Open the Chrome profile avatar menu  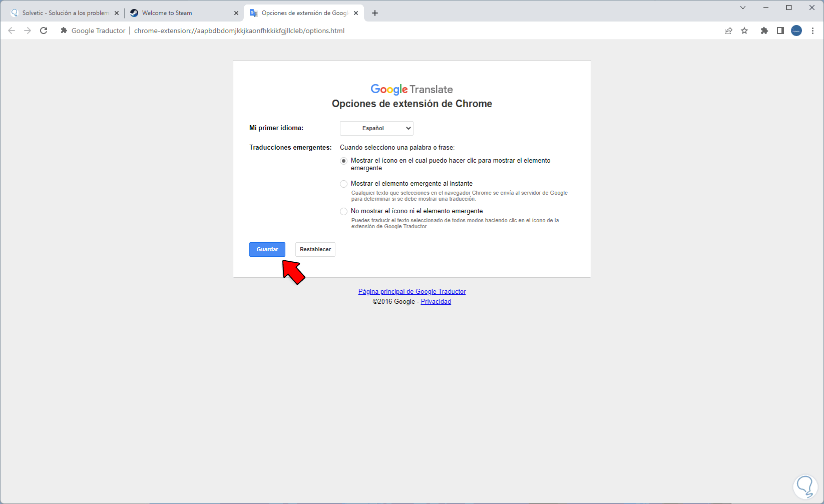tap(796, 31)
